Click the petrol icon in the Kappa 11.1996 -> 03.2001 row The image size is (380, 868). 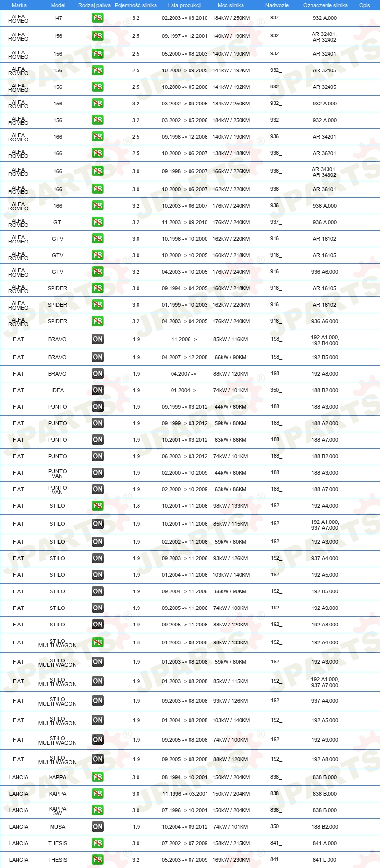tap(98, 794)
